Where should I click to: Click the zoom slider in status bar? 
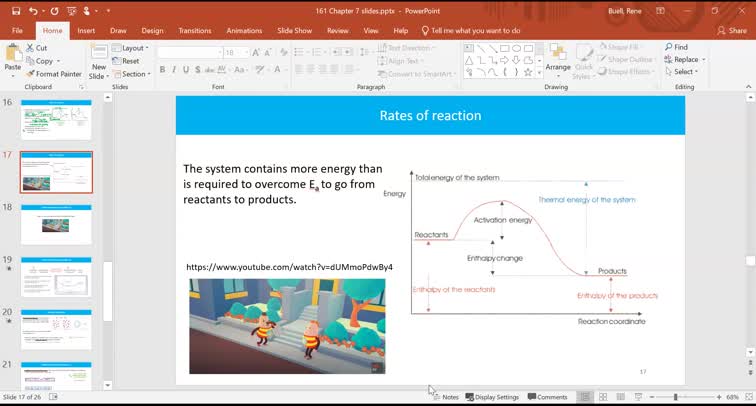click(x=677, y=397)
